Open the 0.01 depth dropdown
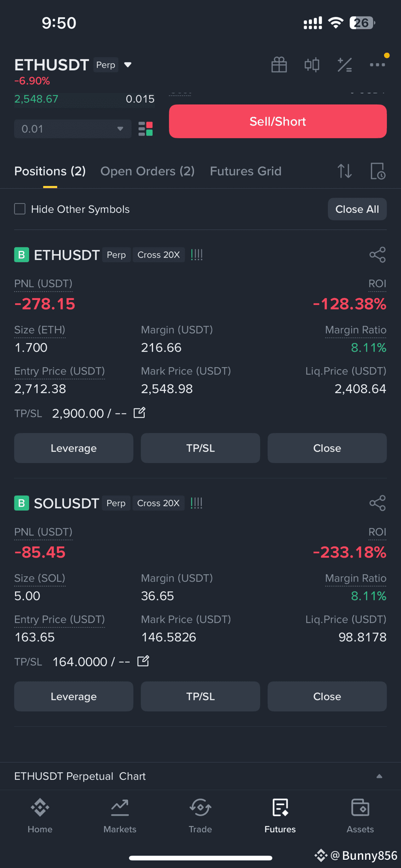Image resolution: width=401 pixels, height=868 pixels. coord(73,129)
